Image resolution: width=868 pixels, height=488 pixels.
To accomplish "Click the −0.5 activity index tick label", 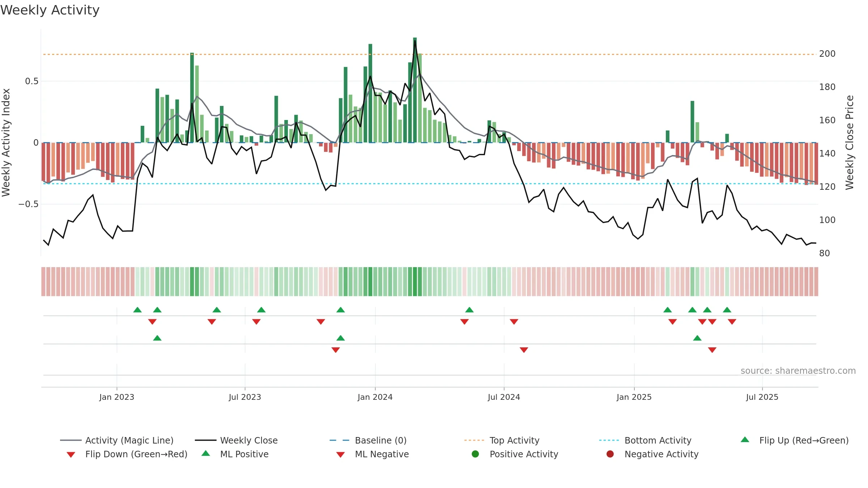I will click(28, 204).
